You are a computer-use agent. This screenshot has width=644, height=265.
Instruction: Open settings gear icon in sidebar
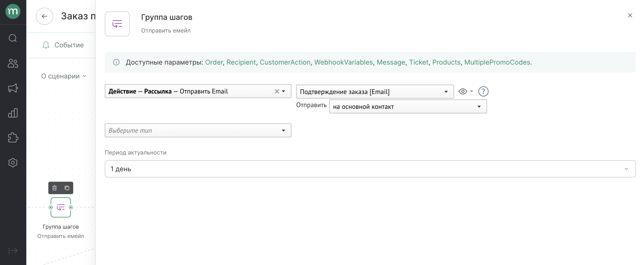13,163
